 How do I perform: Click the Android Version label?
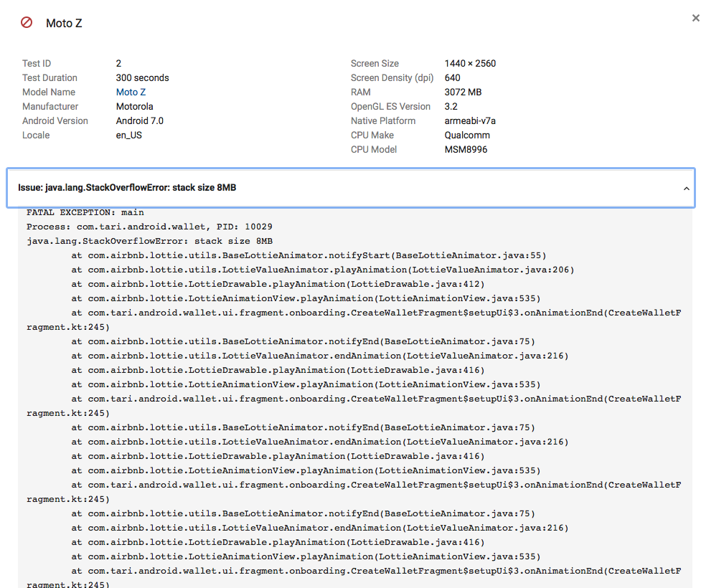point(55,120)
